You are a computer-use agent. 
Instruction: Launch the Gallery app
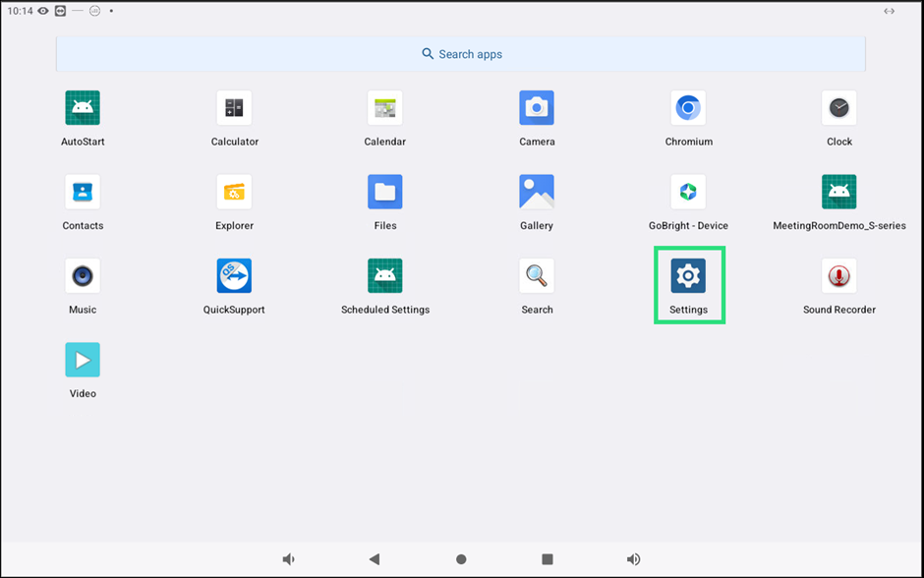(x=537, y=192)
